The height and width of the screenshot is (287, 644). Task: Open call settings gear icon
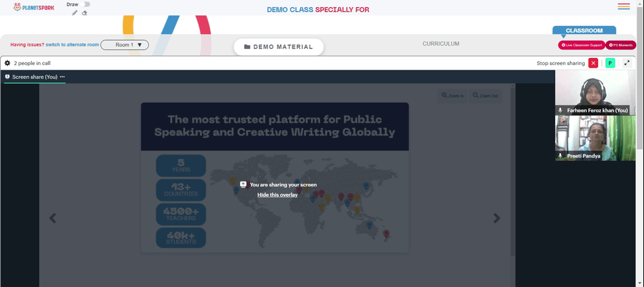[7, 63]
